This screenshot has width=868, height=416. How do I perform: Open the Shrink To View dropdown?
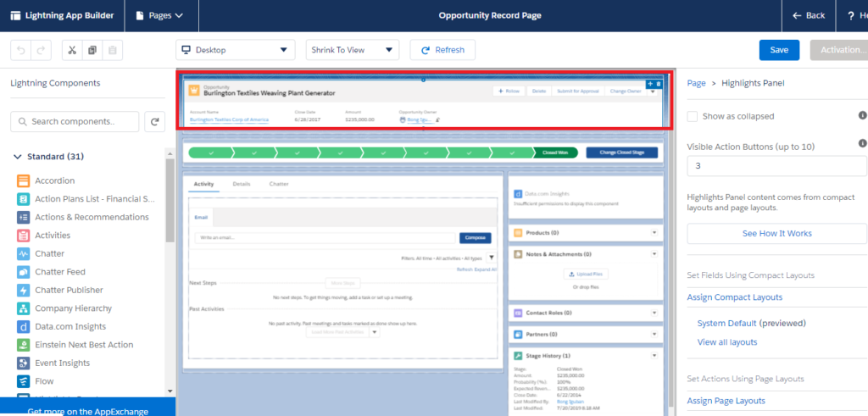point(352,50)
